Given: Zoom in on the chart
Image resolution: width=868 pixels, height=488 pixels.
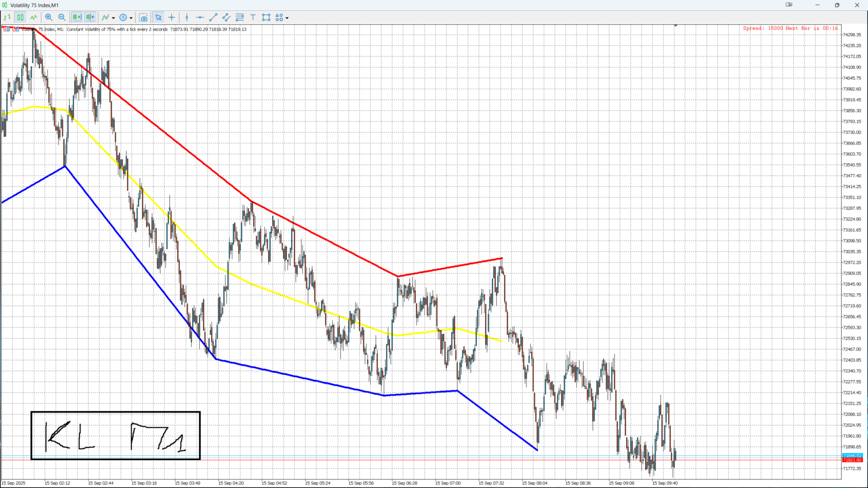Looking at the screenshot, I should point(49,18).
